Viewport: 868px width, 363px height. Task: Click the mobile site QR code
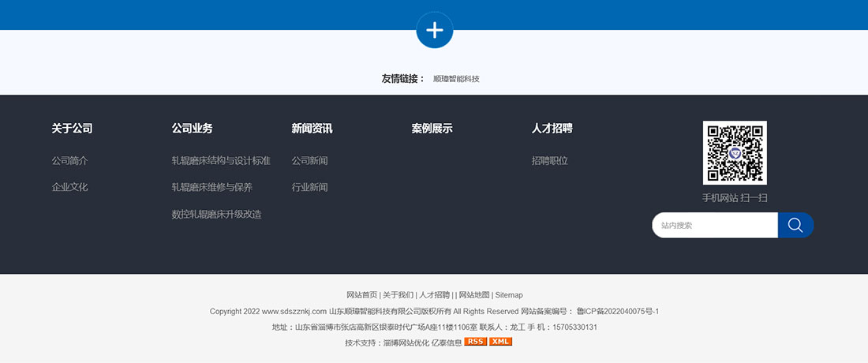[735, 152]
